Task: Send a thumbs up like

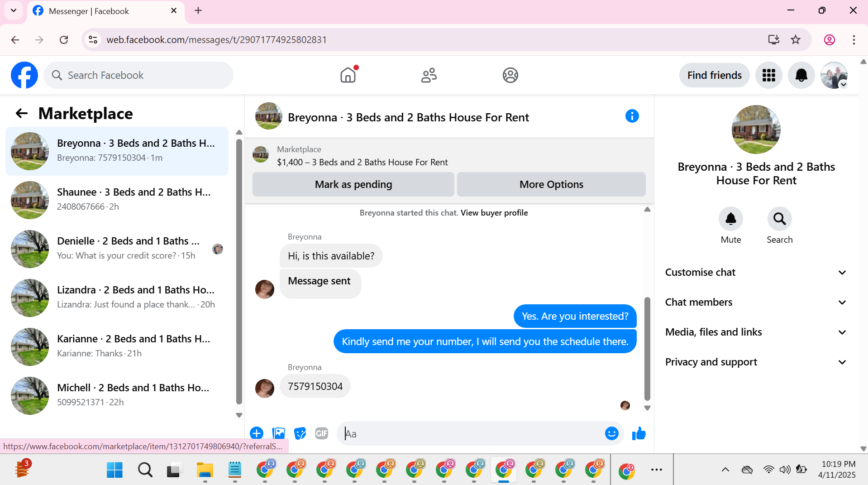Action: (x=639, y=433)
